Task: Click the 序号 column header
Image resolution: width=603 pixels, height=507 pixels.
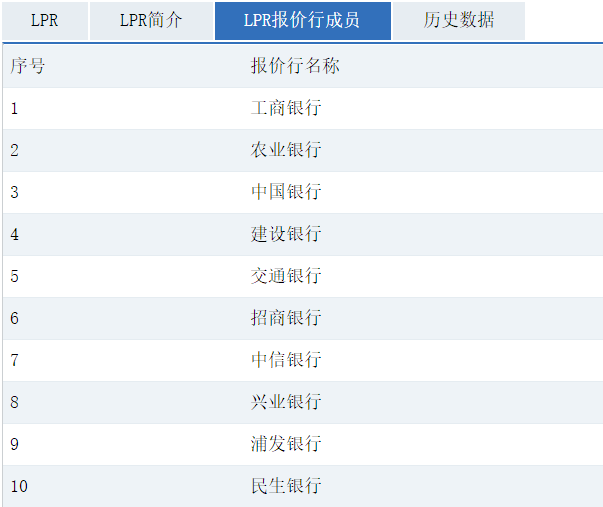Action: 28,66
